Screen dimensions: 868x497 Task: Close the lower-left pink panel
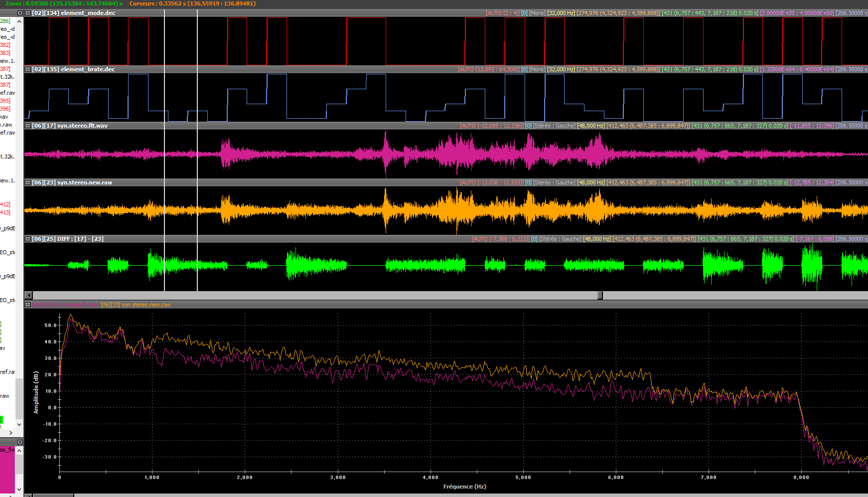(20, 442)
